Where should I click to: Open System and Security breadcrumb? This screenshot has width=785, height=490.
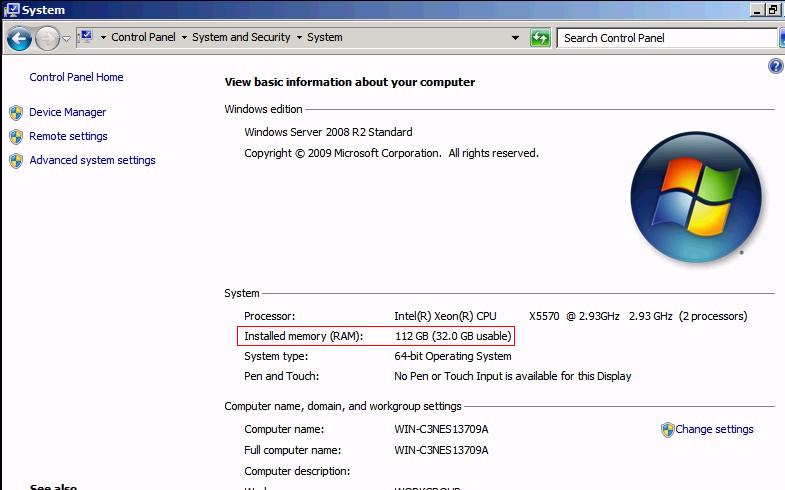tap(241, 37)
